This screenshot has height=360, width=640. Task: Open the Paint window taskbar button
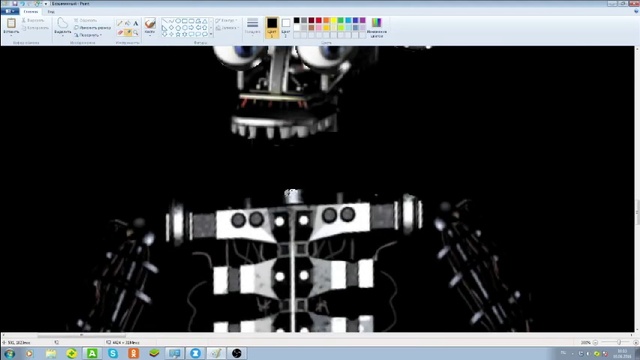coord(216,353)
